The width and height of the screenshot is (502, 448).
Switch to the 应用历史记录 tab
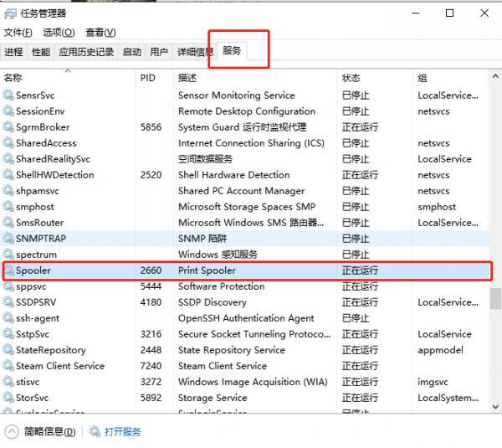pyautogui.click(x=86, y=52)
